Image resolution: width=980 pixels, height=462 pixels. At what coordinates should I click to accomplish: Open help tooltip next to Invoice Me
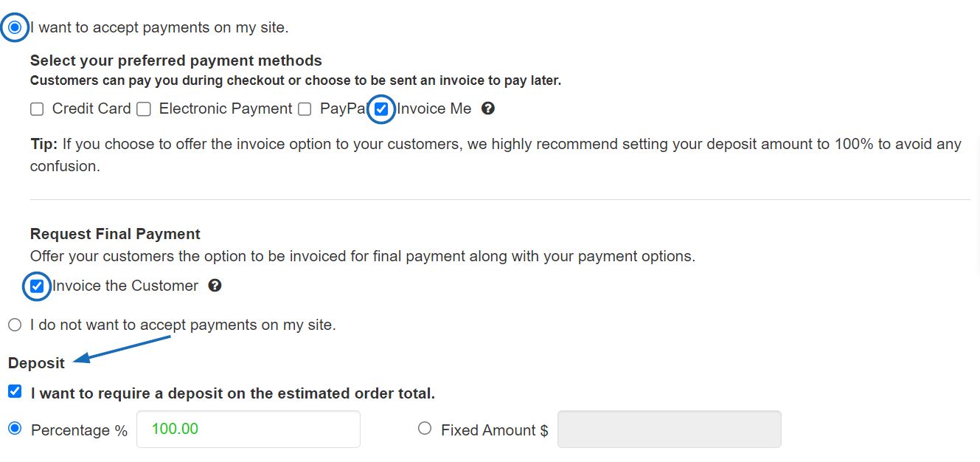click(487, 108)
